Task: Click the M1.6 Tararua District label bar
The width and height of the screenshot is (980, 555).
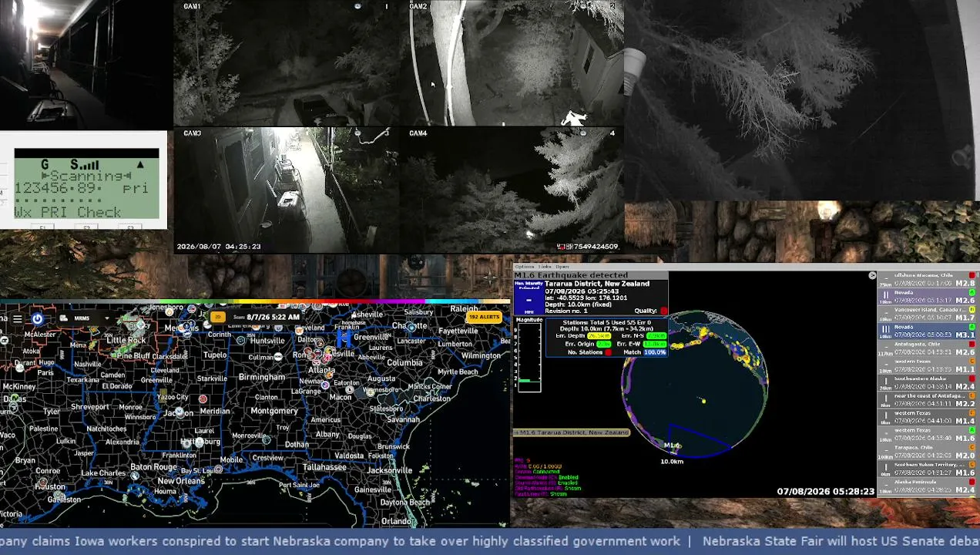Action: click(x=571, y=433)
